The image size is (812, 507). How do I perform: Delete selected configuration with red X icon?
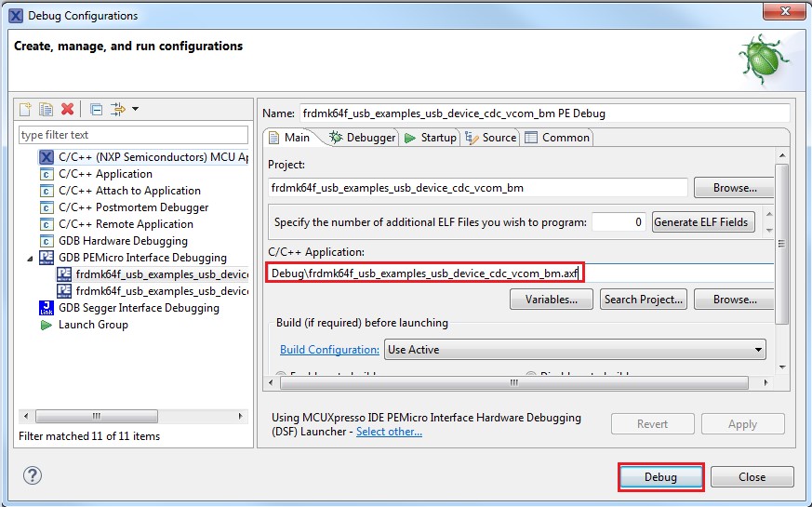pyautogui.click(x=67, y=109)
